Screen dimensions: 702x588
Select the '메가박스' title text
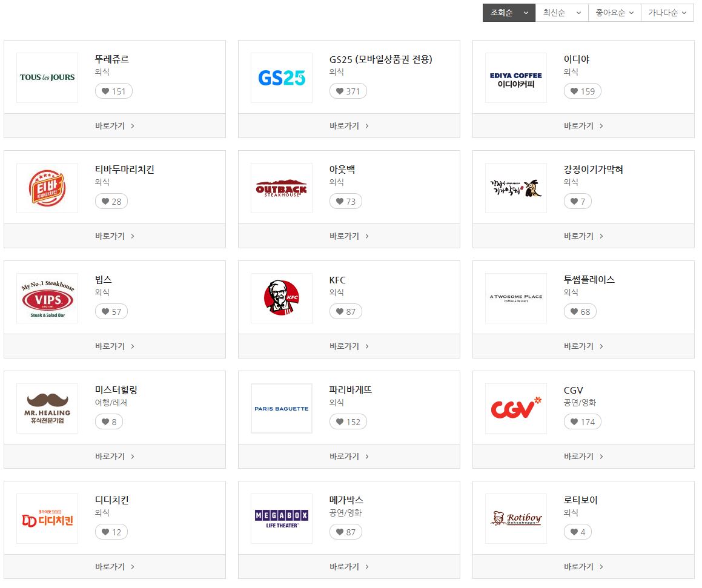(346, 500)
